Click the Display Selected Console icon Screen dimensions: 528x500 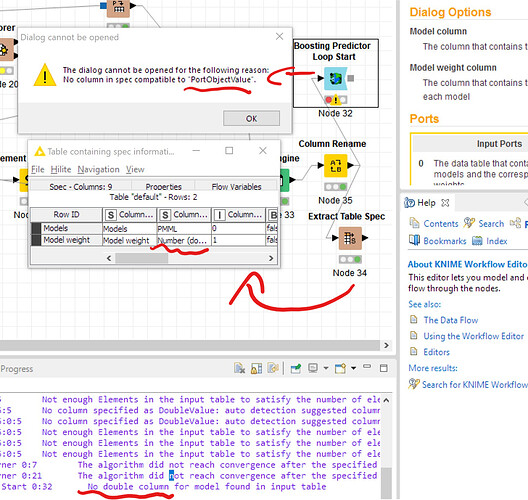click(x=313, y=368)
